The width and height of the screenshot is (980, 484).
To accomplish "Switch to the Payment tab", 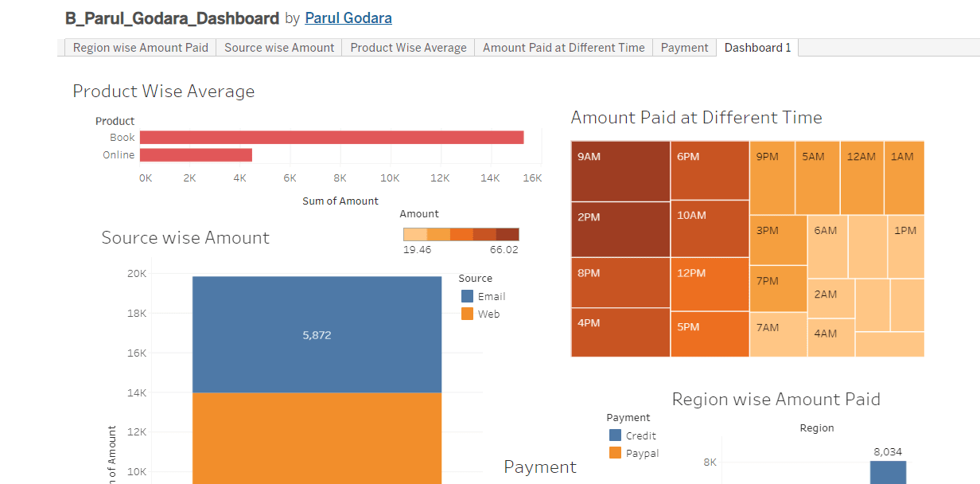I will (684, 48).
